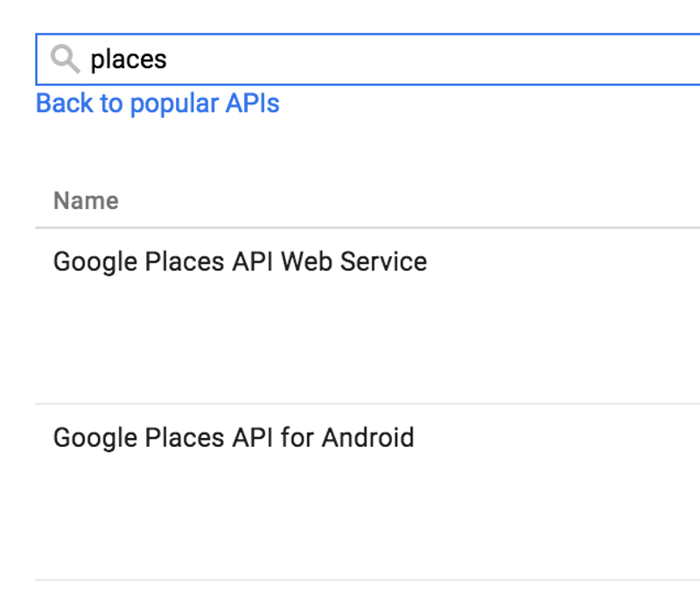The image size is (700, 592).
Task: Click inside the search input containing 'places'
Action: pos(262,58)
